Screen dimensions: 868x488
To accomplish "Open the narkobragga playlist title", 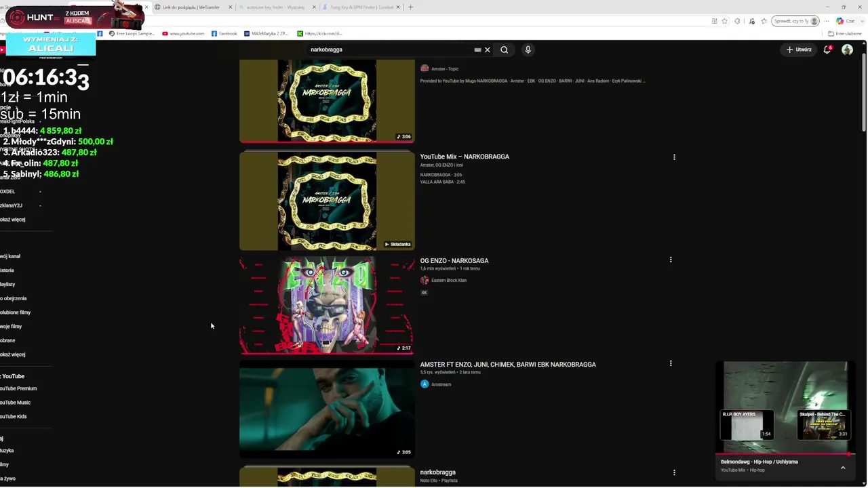I will 438,472.
